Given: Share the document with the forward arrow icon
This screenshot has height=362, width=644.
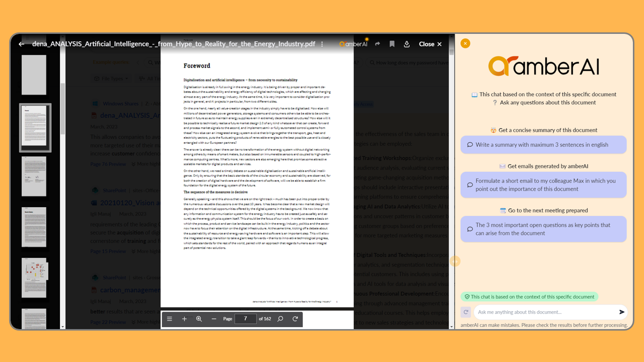Looking at the screenshot, I should point(378,44).
